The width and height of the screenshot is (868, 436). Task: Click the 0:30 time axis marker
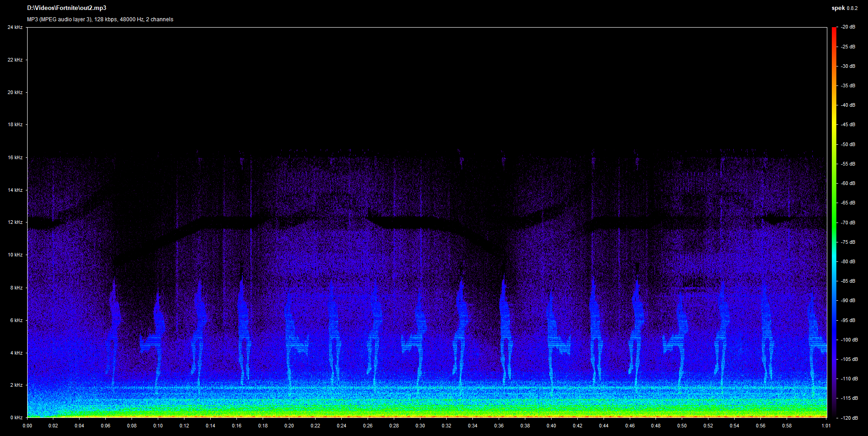point(420,426)
